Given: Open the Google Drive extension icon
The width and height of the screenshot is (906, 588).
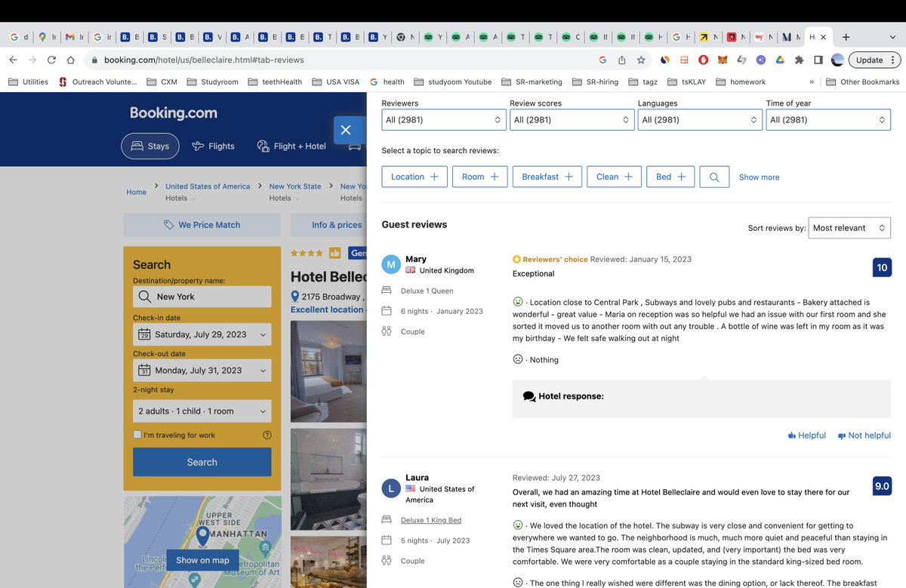Looking at the screenshot, I should click(x=780, y=60).
